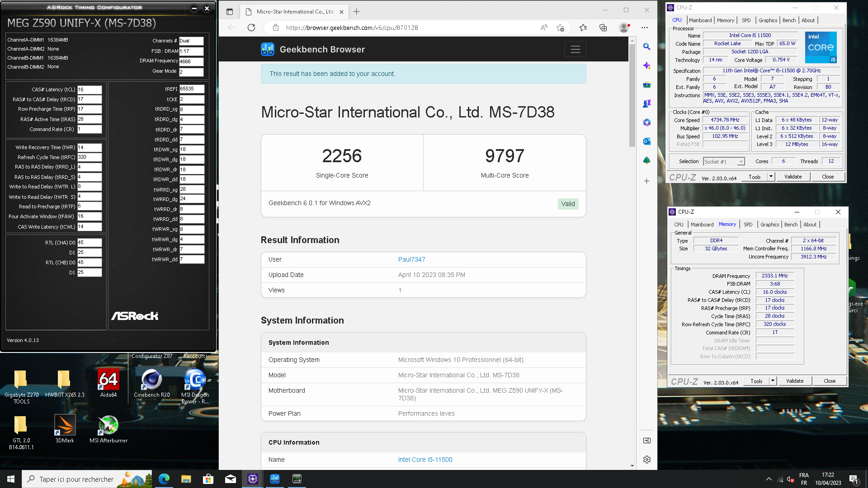Switch to CPU tab in lower CPU-Z
Viewport: 868px width, 488px height.
[679, 225]
